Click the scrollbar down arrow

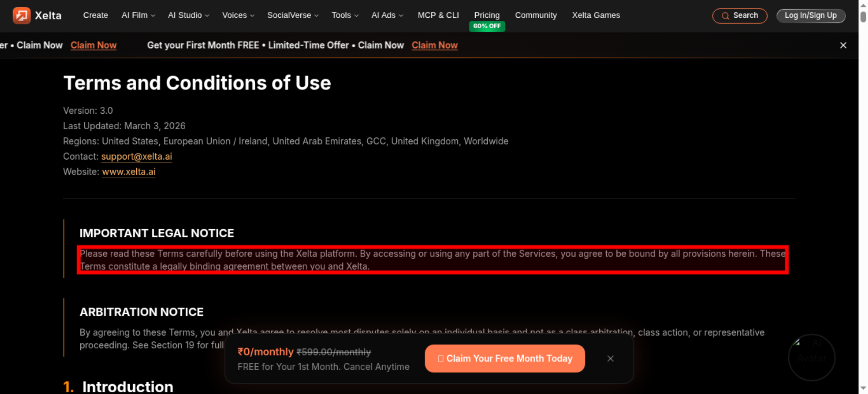click(x=863, y=388)
